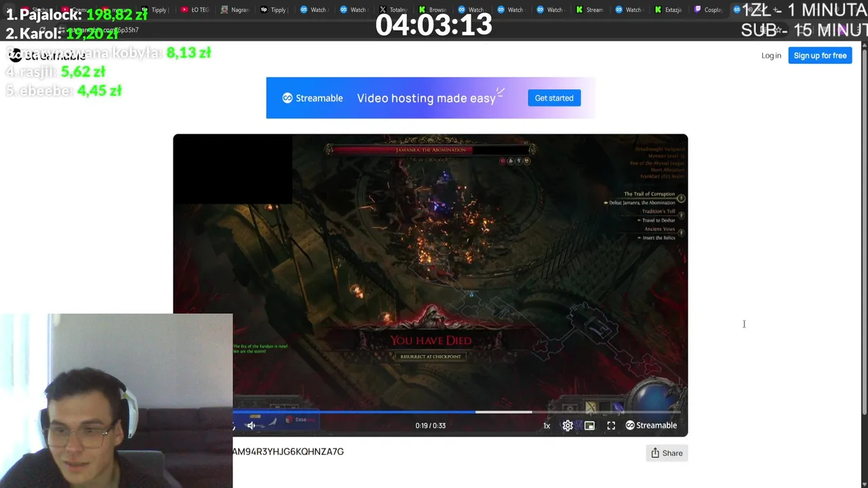
Task: Click the Sign up for free button
Action: [820, 56]
